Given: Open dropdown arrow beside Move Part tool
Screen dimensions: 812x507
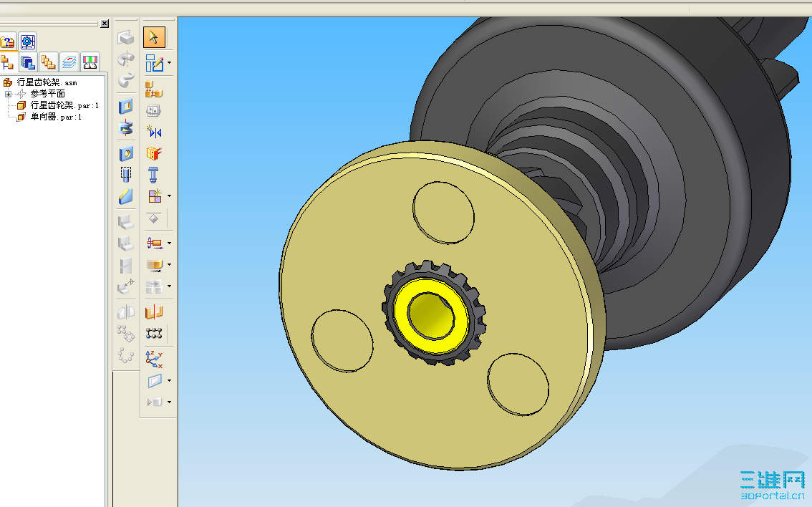Looking at the screenshot, I should point(169,243).
